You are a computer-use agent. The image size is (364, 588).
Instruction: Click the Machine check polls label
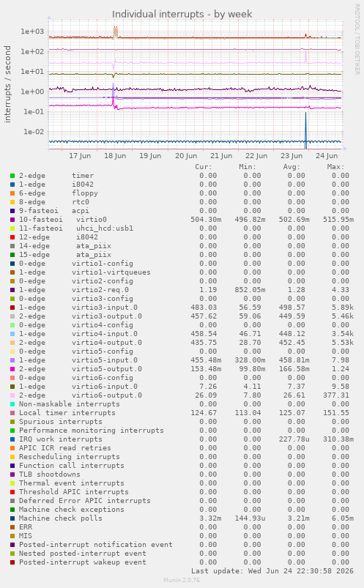(x=60, y=518)
